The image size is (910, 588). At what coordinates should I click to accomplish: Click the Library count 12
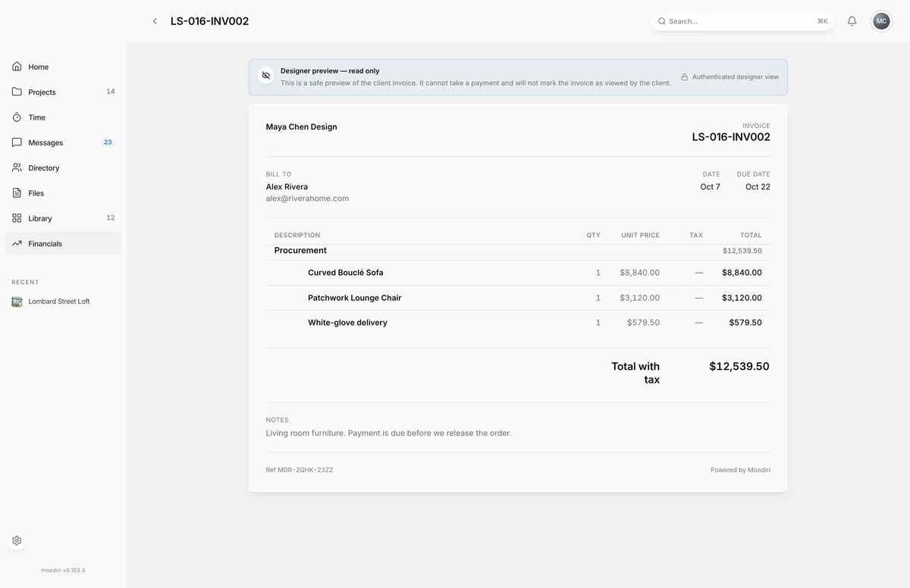[111, 218]
